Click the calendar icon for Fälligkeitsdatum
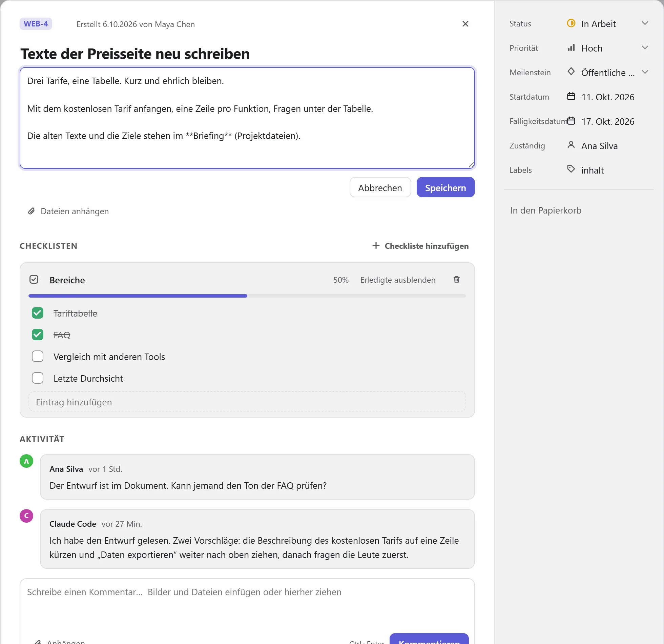This screenshot has height=644, width=664. [x=571, y=121]
